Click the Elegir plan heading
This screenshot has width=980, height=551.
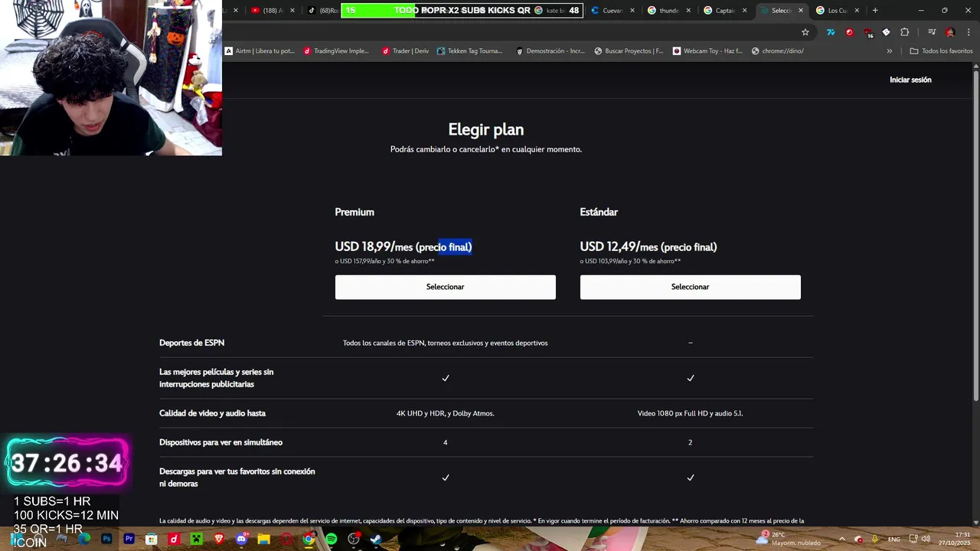[x=485, y=129]
